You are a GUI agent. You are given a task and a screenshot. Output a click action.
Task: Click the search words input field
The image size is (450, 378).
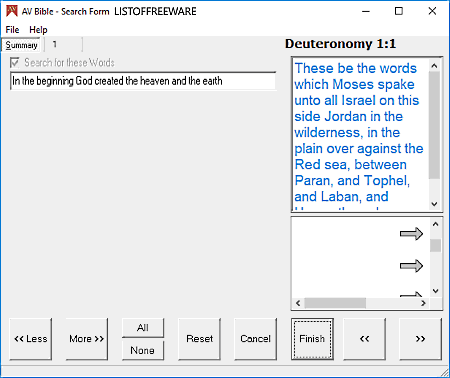point(143,81)
